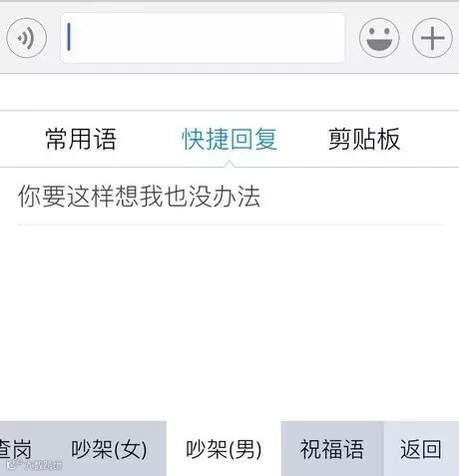Viewport: 459px width, 476px height.
Task: Switch to voice message mode
Action: click(27, 38)
